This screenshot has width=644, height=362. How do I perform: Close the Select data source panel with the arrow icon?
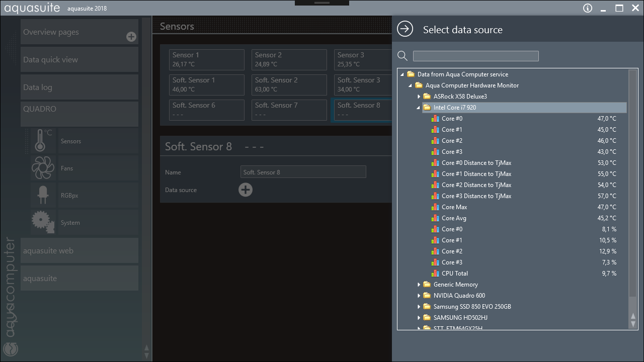pyautogui.click(x=405, y=29)
